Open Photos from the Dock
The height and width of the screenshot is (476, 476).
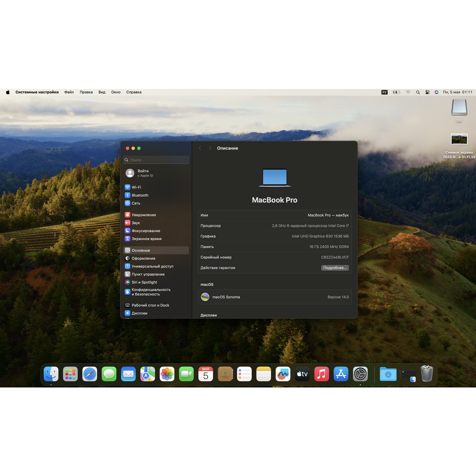[x=167, y=374]
